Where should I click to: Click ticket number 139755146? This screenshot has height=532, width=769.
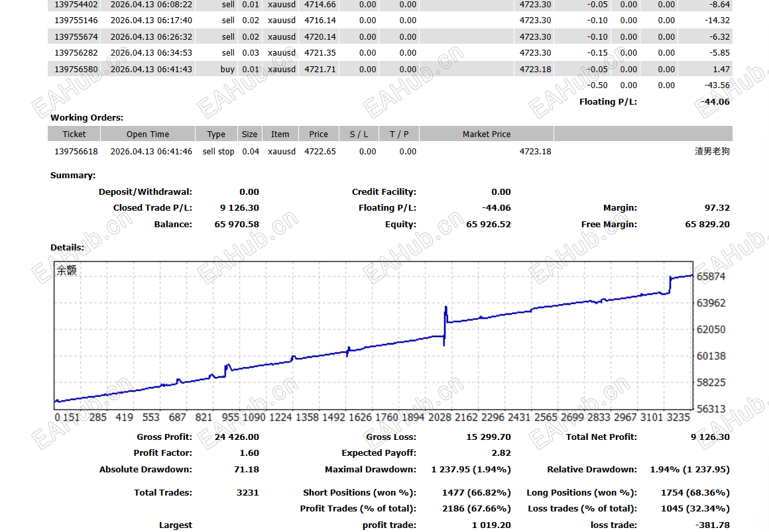[x=76, y=21]
